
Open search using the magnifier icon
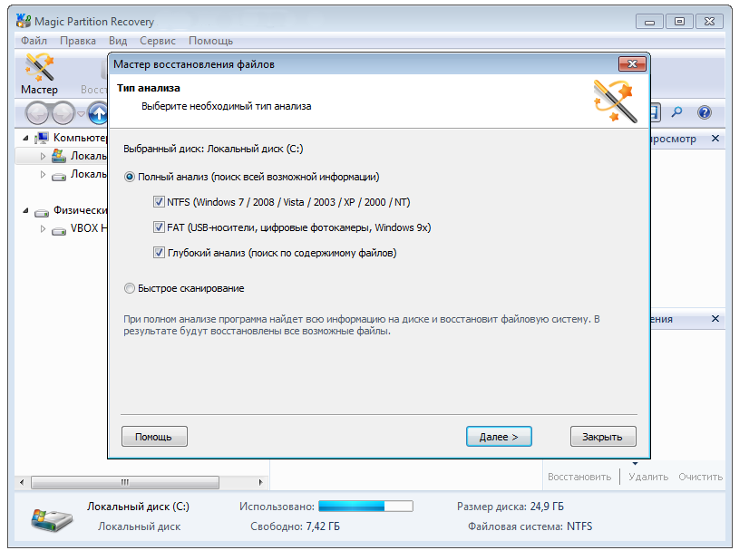pyautogui.click(x=676, y=112)
